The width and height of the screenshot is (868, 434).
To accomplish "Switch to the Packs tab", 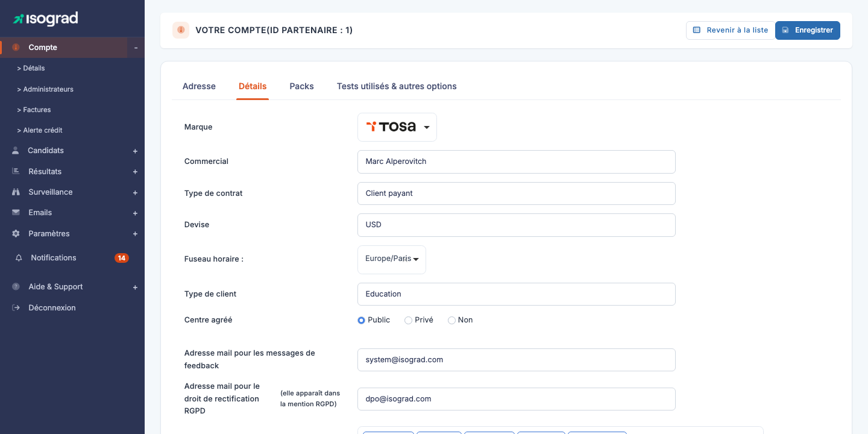I will click(x=301, y=86).
